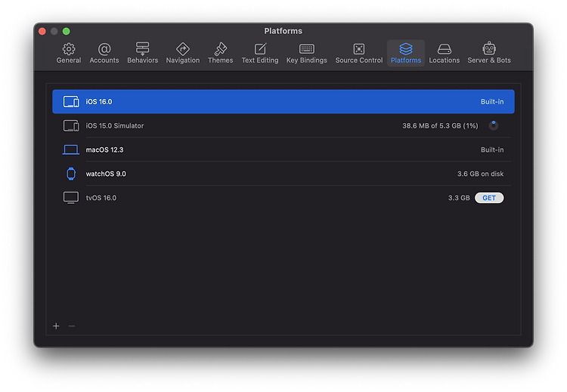The height and width of the screenshot is (392, 567).
Task: Switch to the Accounts tab label
Action: coord(104,60)
